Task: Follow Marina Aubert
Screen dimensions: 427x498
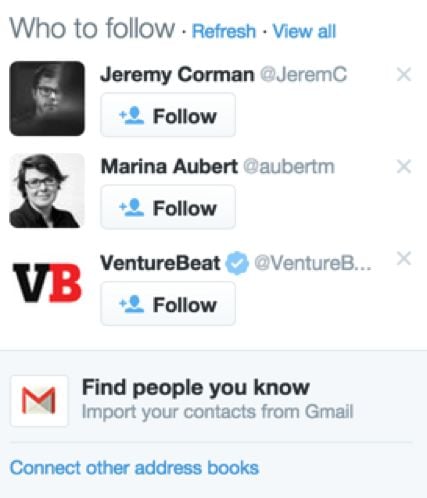Action: (x=168, y=207)
